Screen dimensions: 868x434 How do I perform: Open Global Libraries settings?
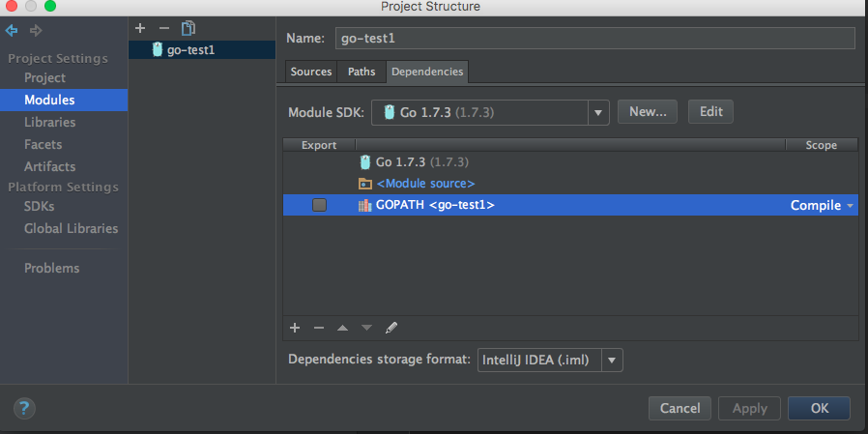pos(71,229)
